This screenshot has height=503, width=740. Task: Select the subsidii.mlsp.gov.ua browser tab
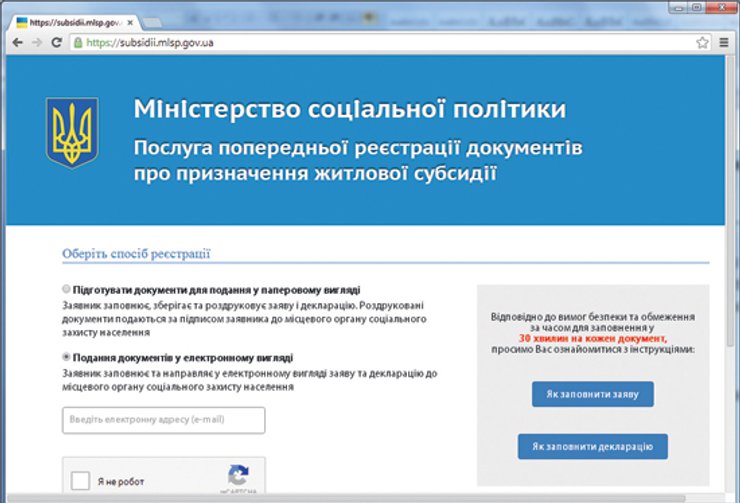click(70, 21)
